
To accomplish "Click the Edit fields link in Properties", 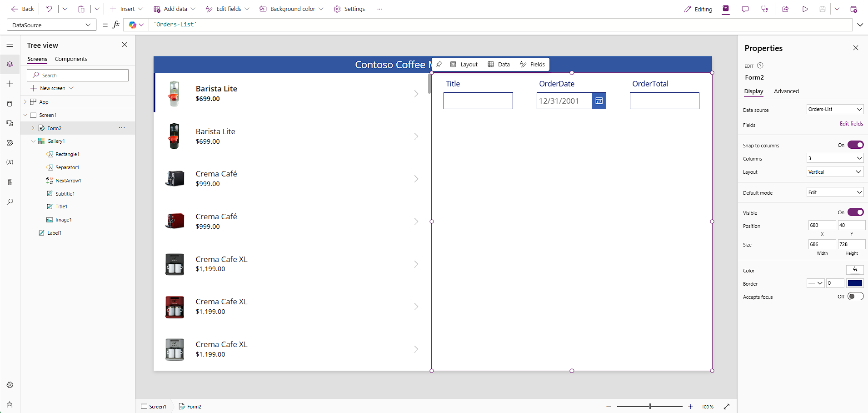I will tap(851, 124).
